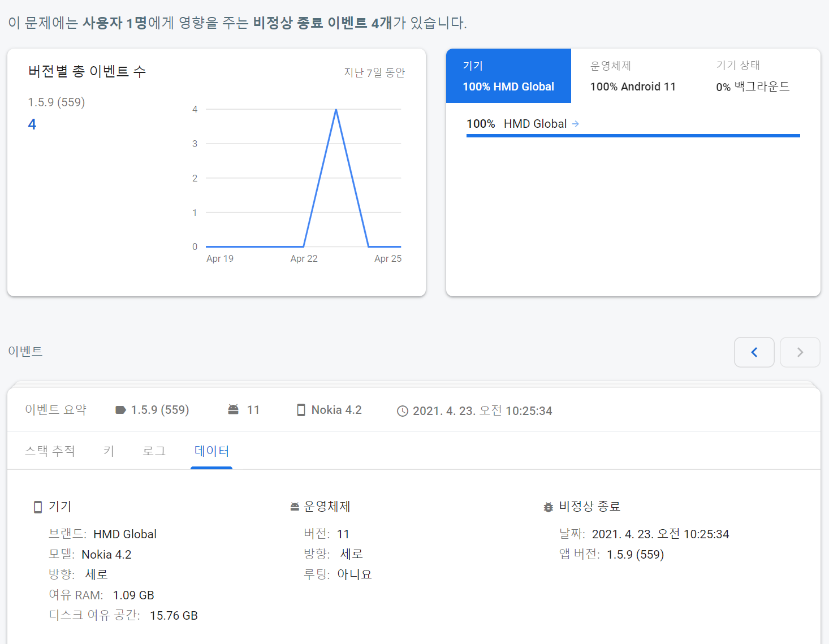The image size is (829, 644).
Task: Click the device icon next to 기기 heading
Action: click(x=38, y=507)
